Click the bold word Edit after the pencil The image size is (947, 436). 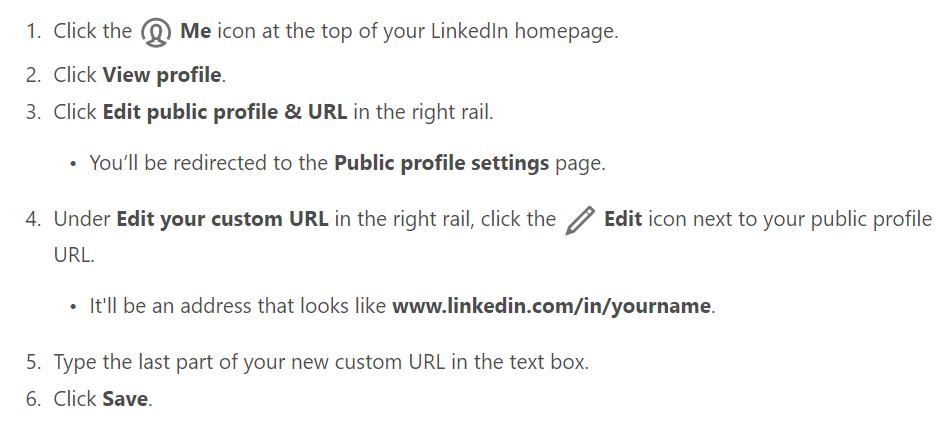623,219
